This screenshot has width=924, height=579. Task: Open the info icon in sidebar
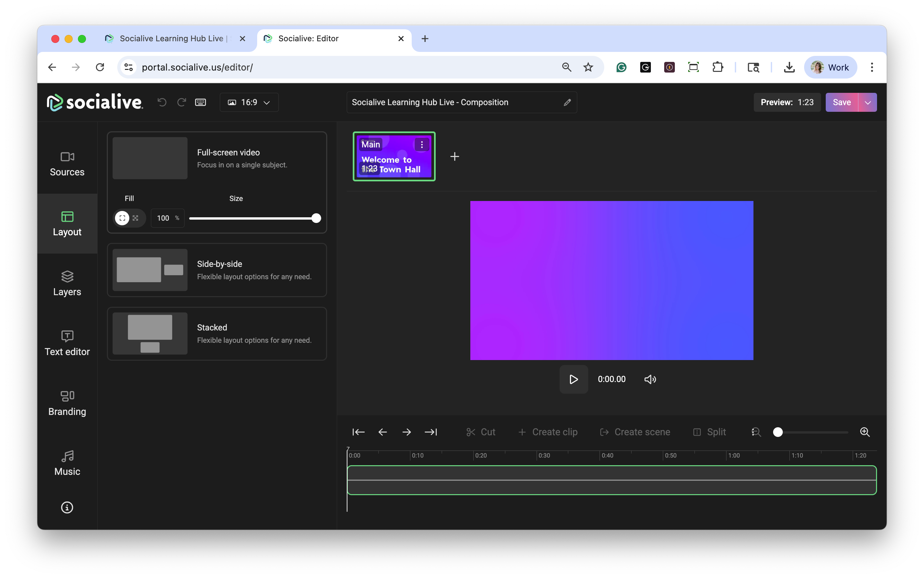[67, 507]
